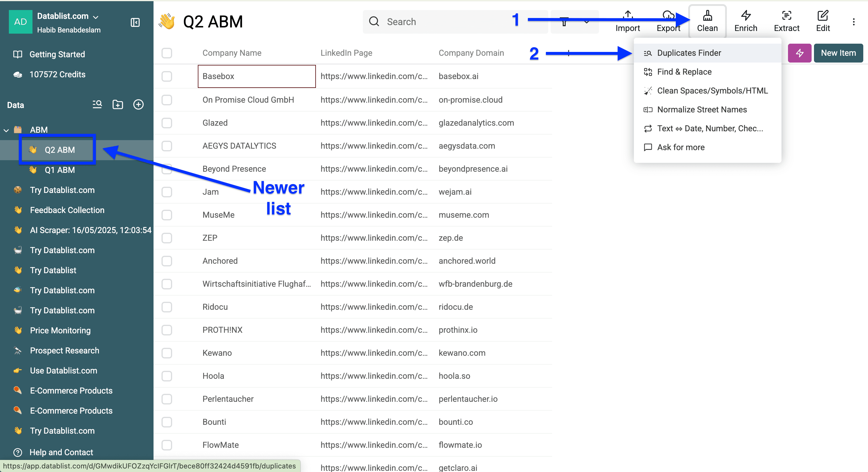Image resolution: width=868 pixels, height=472 pixels.
Task: Check the Glazed row checkbox
Action: 167,123
